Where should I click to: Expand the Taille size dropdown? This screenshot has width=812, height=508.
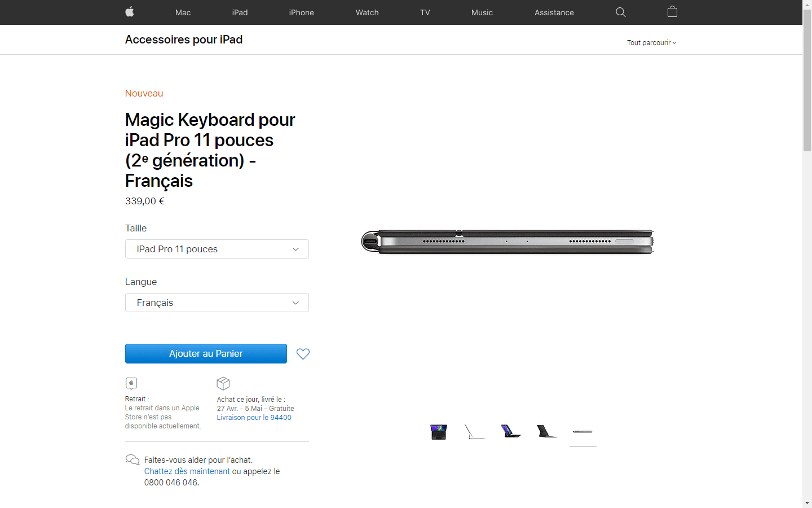click(217, 249)
